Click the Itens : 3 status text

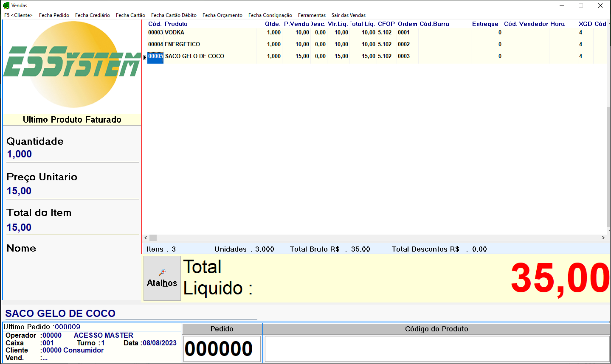[161, 249]
